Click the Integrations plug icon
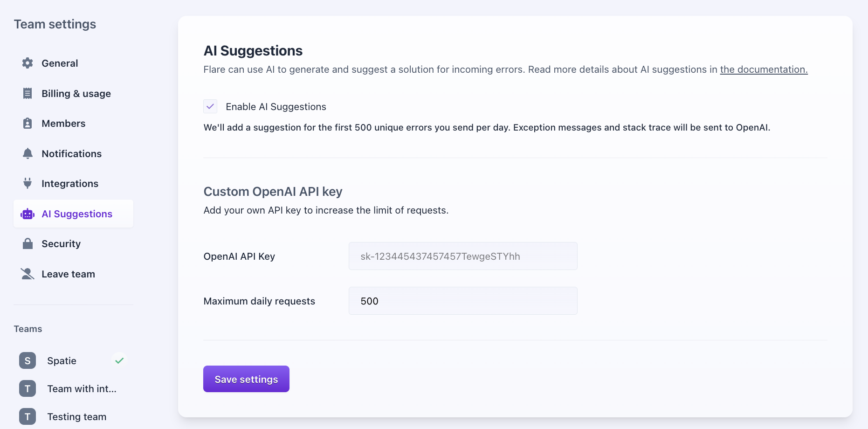 point(28,183)
